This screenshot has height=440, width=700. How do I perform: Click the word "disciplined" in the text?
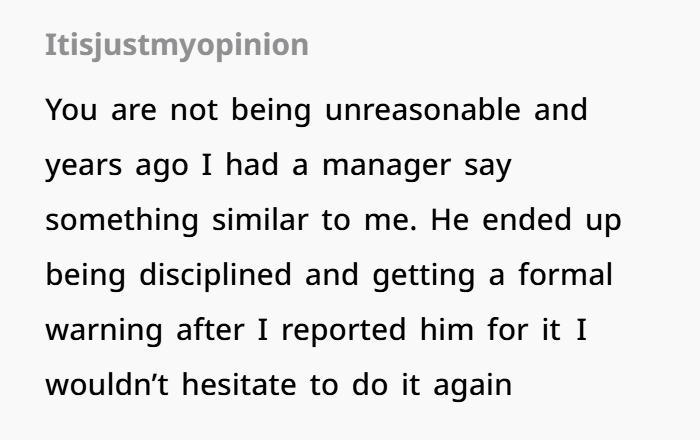point(215,274)
